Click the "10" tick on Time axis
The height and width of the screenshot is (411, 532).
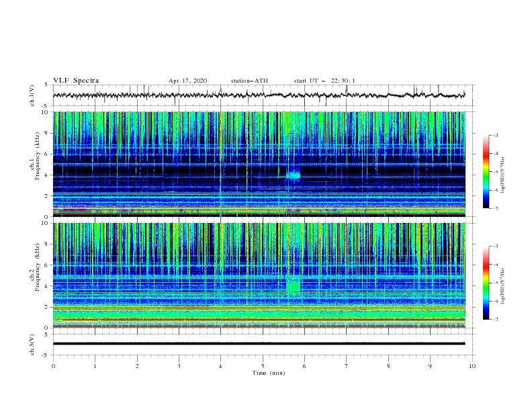point(472,366)
